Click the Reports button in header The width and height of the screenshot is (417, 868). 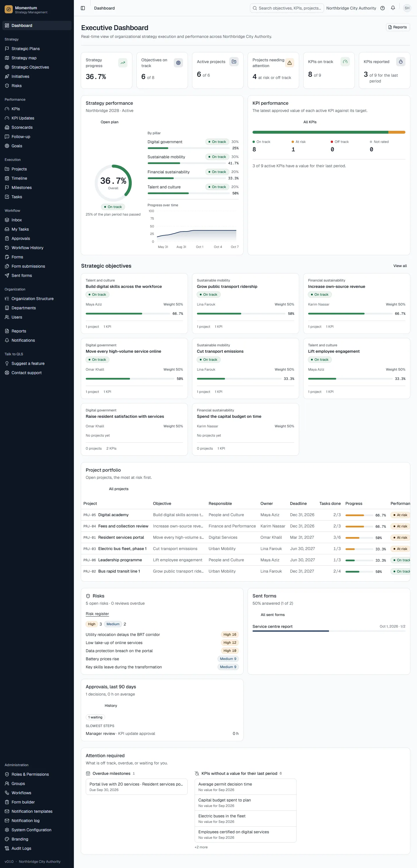point(398,27)
